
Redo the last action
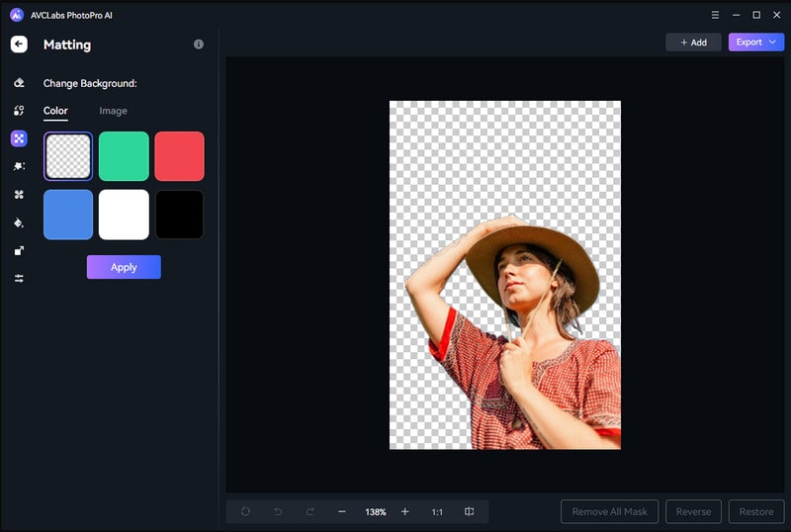point(309,511)
